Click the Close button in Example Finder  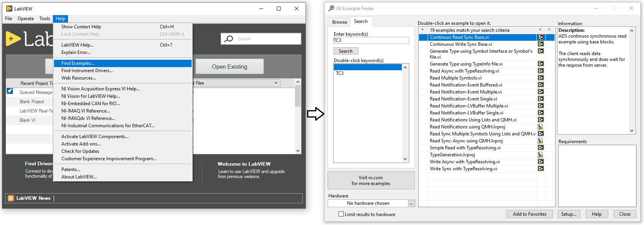(625, 214)
